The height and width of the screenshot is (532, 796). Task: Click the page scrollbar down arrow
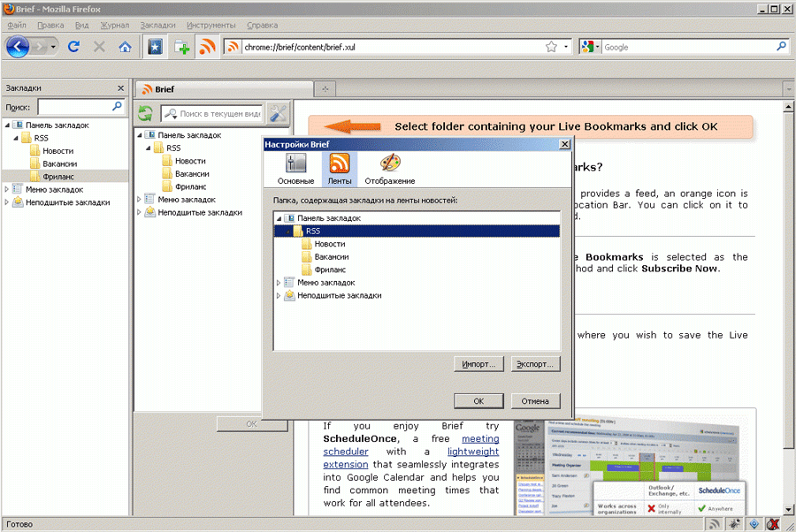788,510
